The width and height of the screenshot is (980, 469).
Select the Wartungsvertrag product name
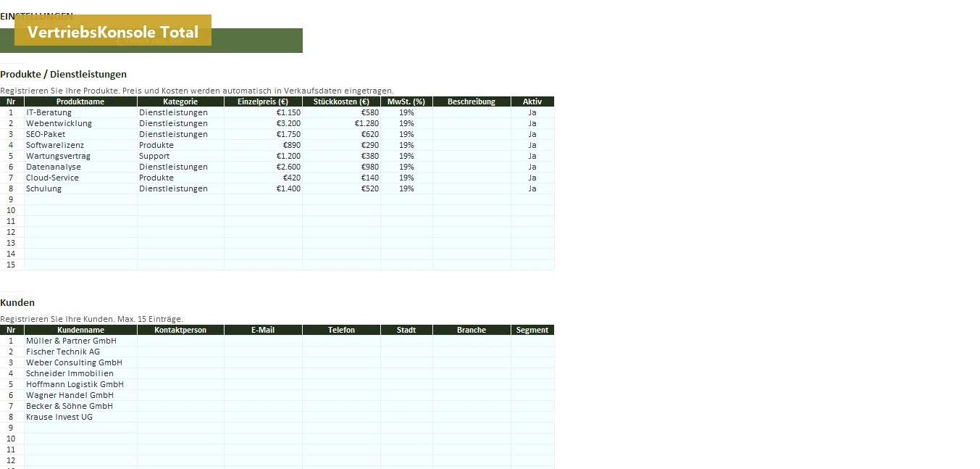[x=80, y=156]
